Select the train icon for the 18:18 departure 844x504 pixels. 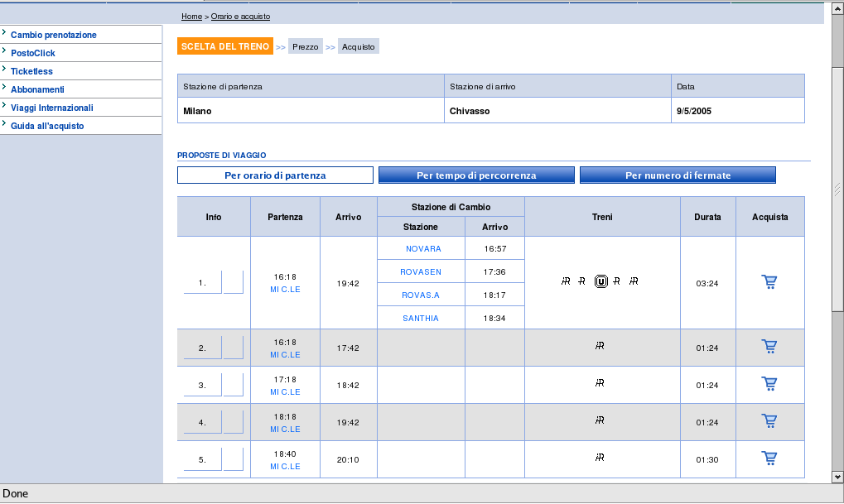click(x=600, y=420)
